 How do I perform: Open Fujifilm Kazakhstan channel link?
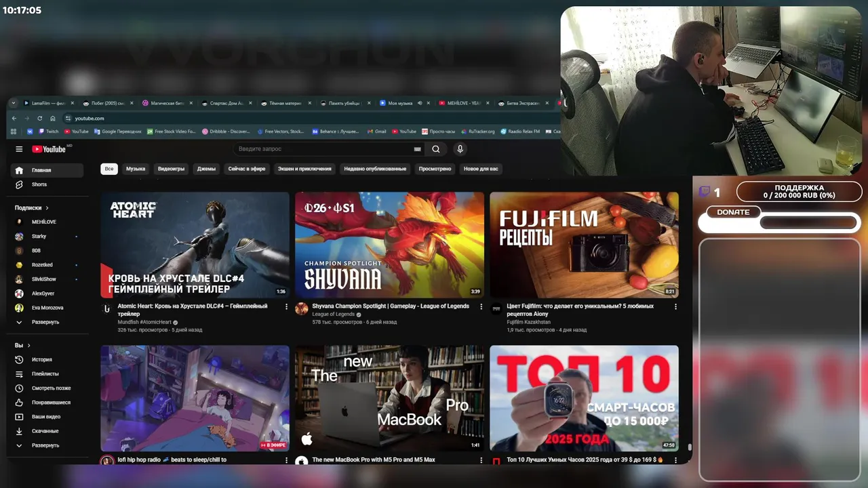[x=528, y=322]
